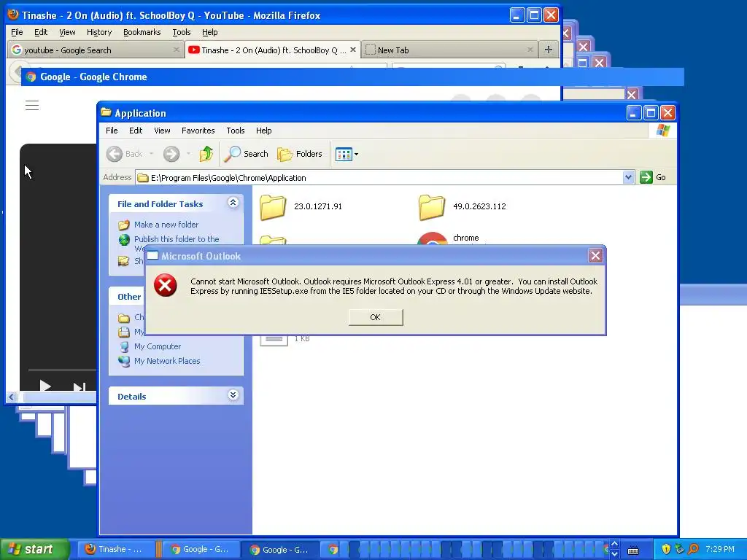Open the Forward history dropdown arrow
The height and width of the screenshot is (560, 747).
[x=189, y=154]
